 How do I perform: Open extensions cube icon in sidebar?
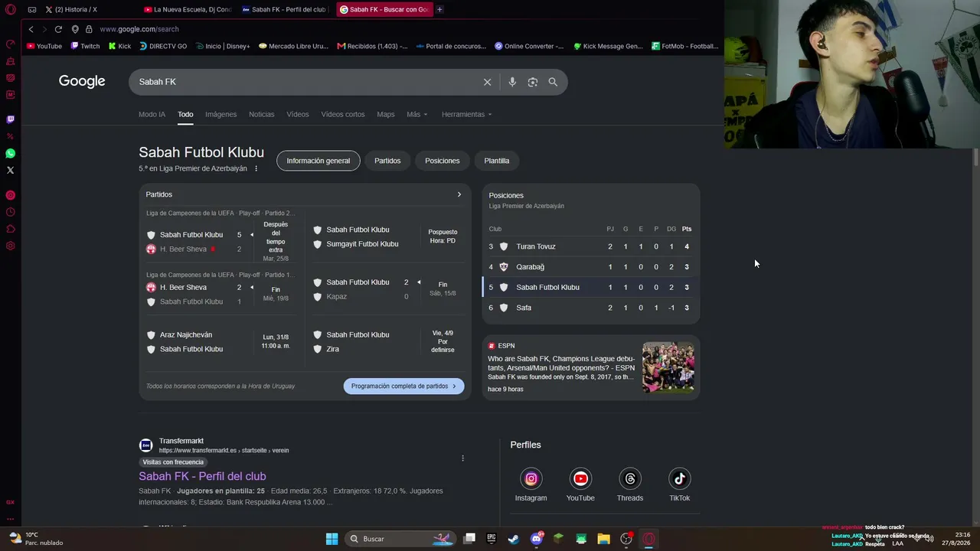point(10,229)
